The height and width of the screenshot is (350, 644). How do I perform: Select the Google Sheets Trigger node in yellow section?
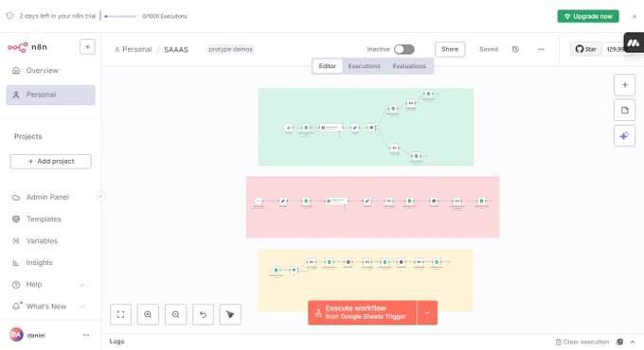coord(276,270)
